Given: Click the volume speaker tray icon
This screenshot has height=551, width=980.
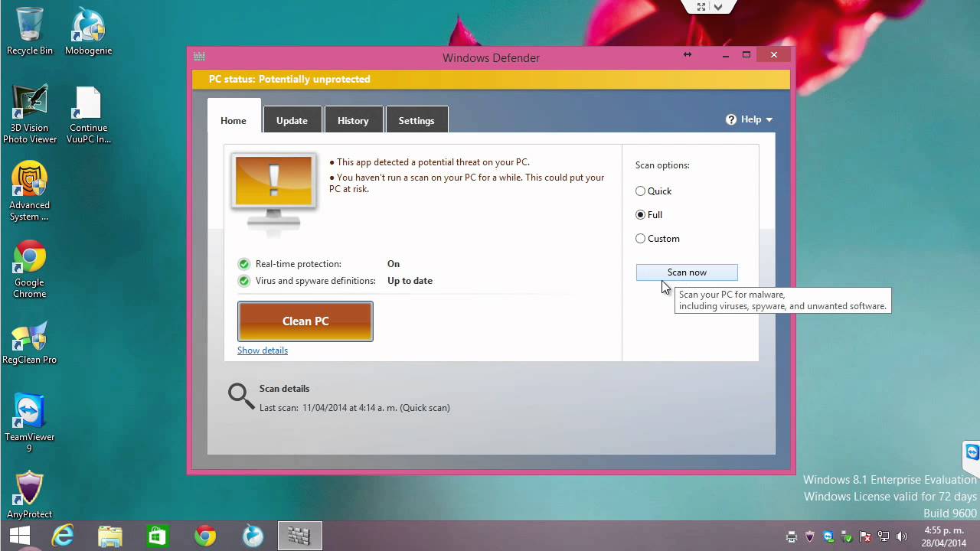Looking at the screenshot, I should [x=902, y=537].
